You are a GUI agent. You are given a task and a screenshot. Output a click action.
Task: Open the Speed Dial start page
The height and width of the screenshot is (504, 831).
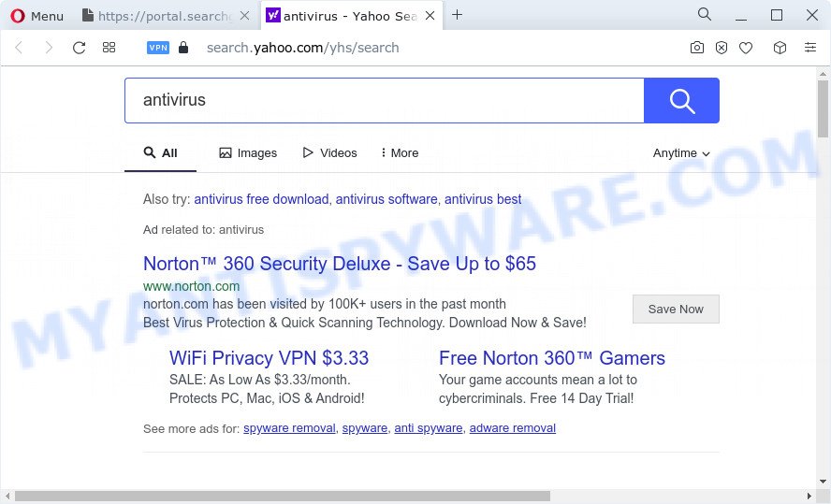(109, 48)
